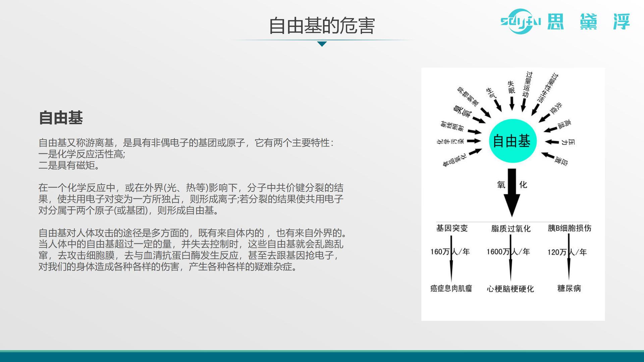Click the 臭氧 cause label

point(462,111)
